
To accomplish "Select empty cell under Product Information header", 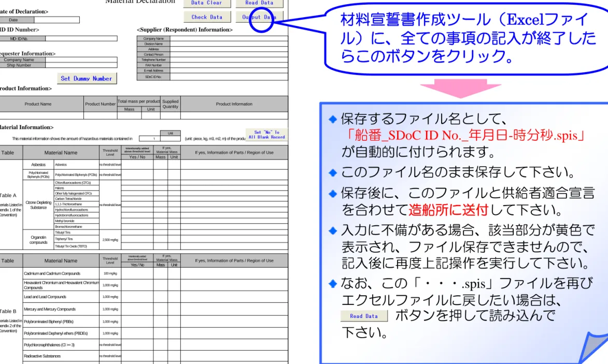I will point(234,115).
